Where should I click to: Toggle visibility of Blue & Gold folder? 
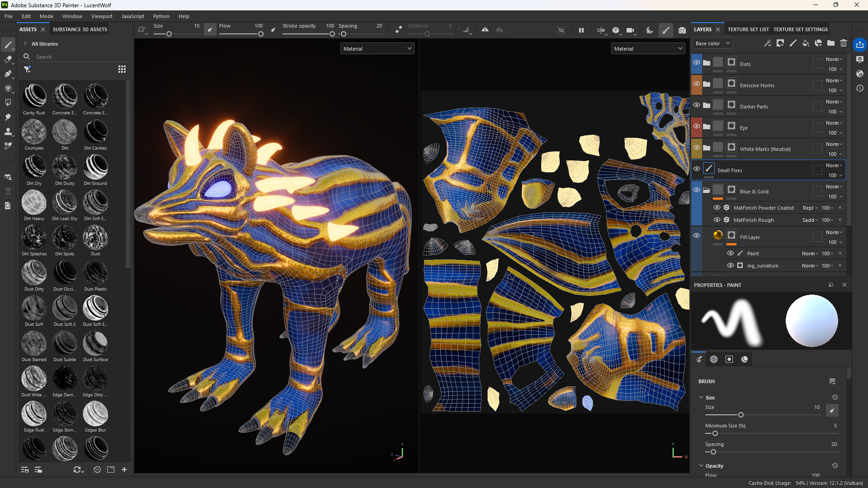tap(697, 190)
